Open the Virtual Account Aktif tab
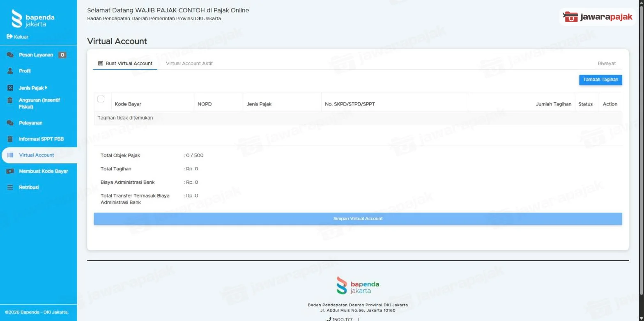This screenshot has height=321, width=644. pyautogui.click(x=189, y=64)
